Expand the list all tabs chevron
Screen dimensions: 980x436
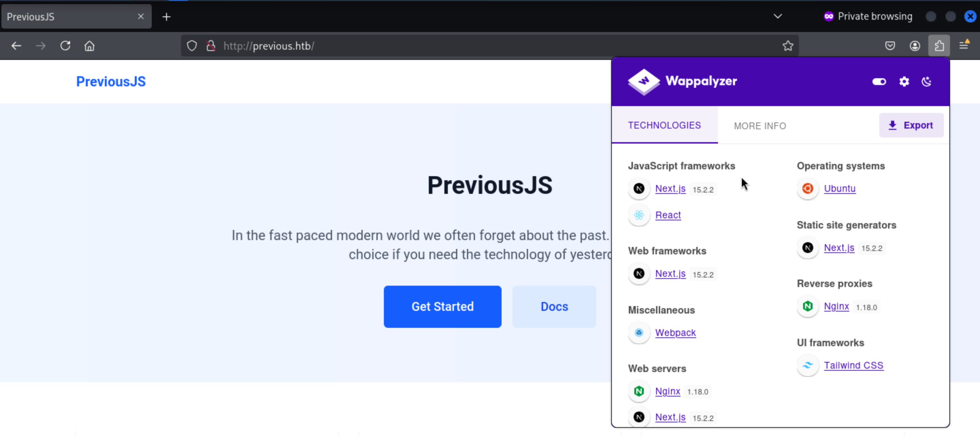coord(778,16)
